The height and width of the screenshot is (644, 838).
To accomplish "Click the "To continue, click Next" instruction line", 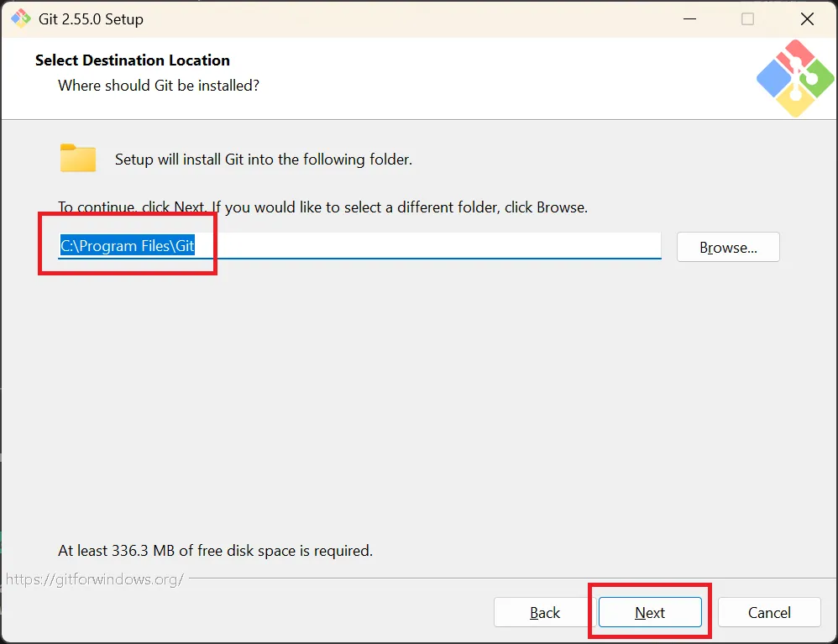I will click(322, 207).
